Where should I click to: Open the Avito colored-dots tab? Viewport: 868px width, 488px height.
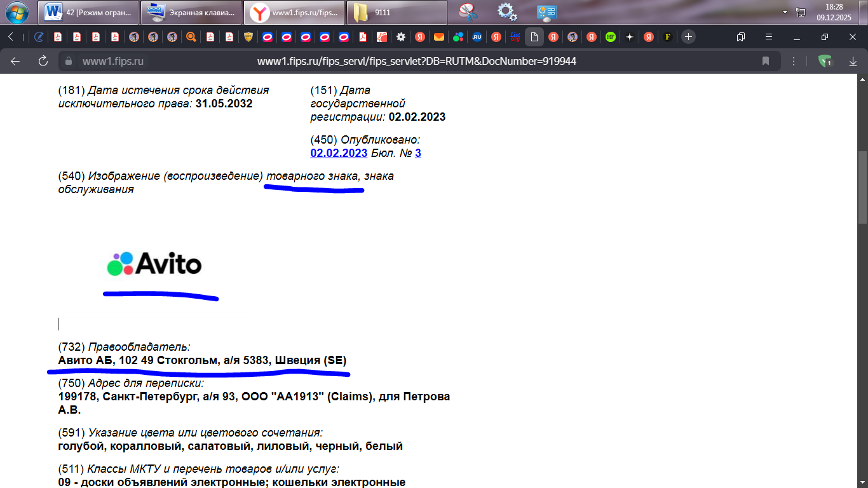coord(458,37)
